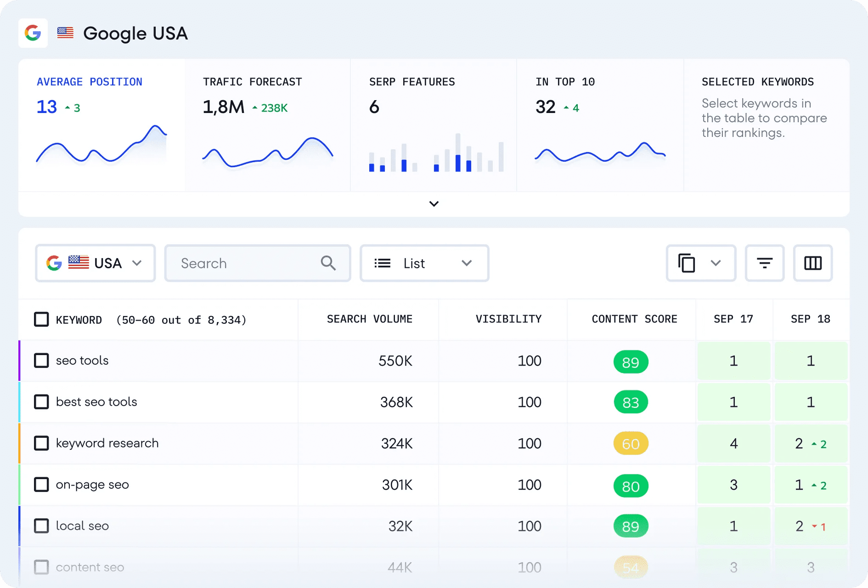Open the USA search engine dropdown
This screenshot has height=588, width=868.
(96, 263)
